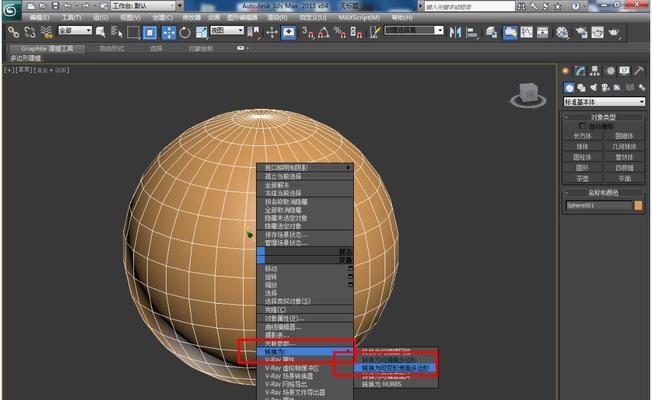Click the Cone object type button
Image resolution: width=652 pixels, height=400 pixels.
click(x=624, y=136)
